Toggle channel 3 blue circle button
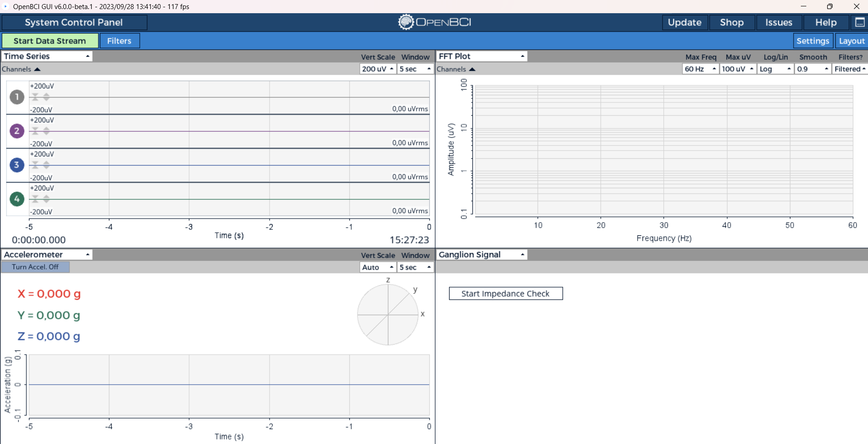Screen dimensions: 868x444 (x=17, y=165)
